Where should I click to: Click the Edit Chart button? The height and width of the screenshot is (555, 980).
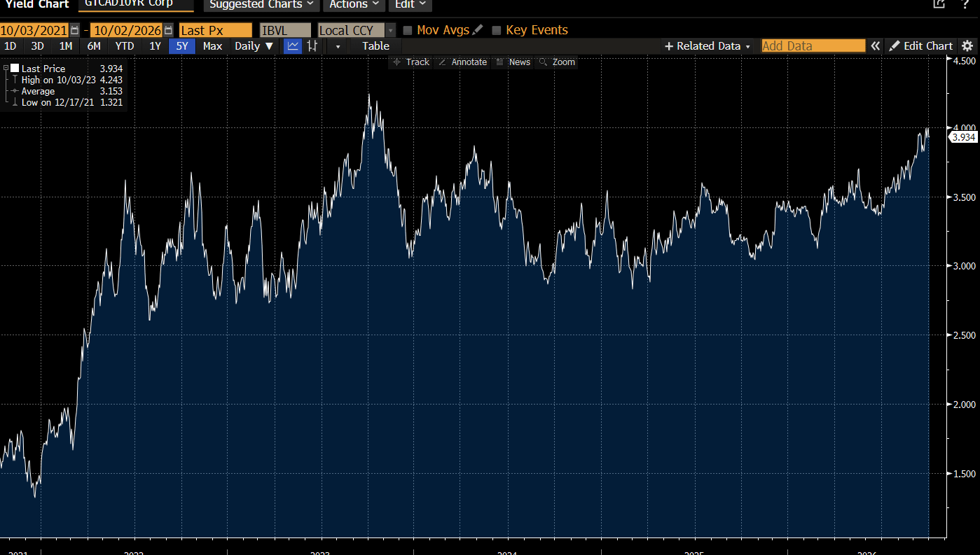(921, 46)
